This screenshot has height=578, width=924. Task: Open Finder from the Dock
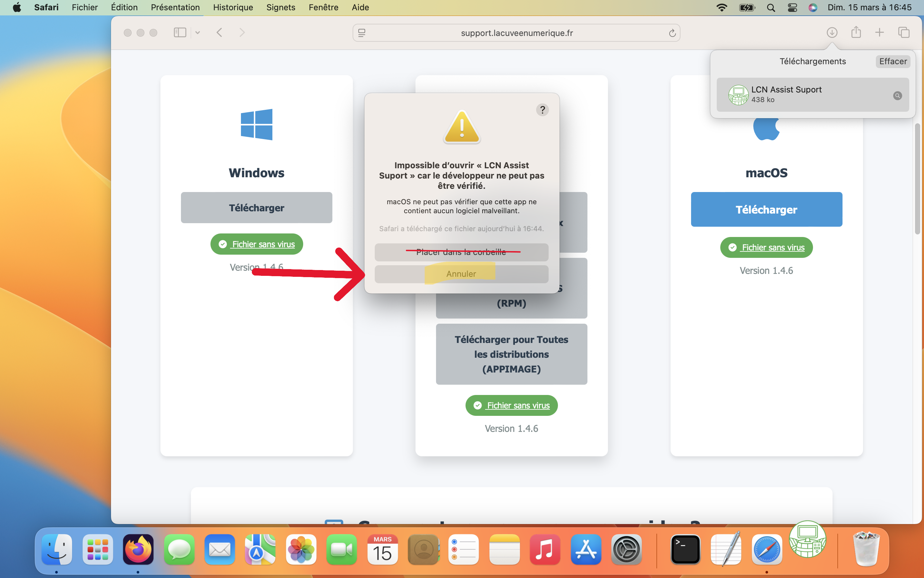(56, 550)
